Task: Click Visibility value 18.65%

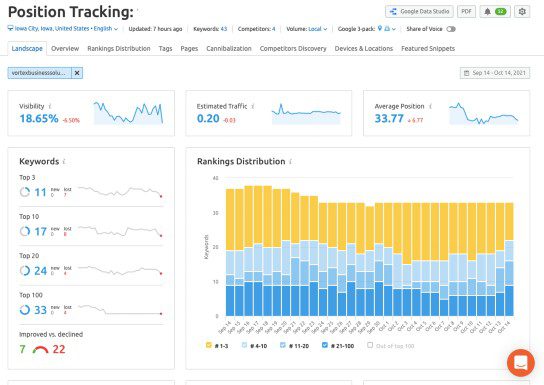Action: click(39, 119)
